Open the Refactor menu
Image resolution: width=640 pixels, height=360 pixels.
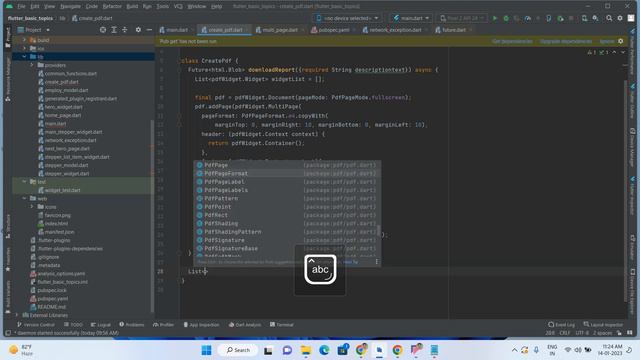click(x=112, y=6)
